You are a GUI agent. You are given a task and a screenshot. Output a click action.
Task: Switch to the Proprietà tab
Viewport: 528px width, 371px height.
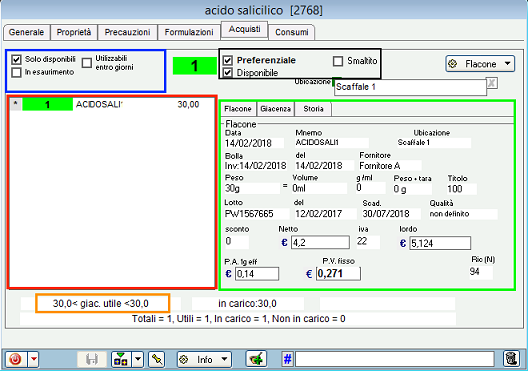coord(74,32)
